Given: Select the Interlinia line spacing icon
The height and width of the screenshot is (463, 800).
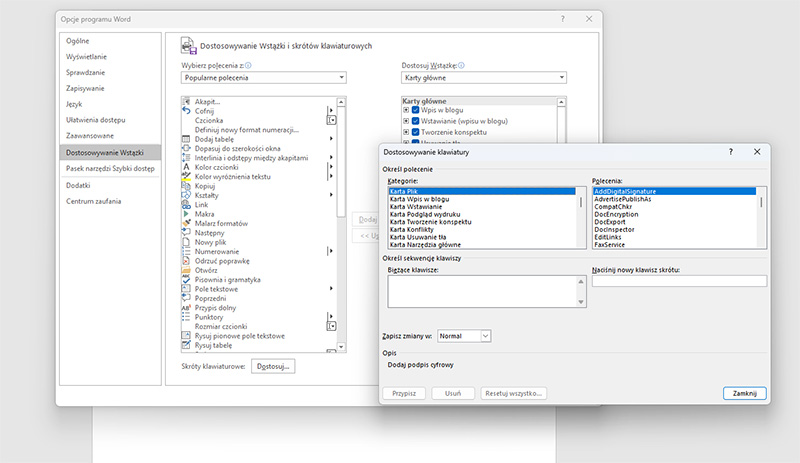Looking at the screenshot, I should (186, 158).
